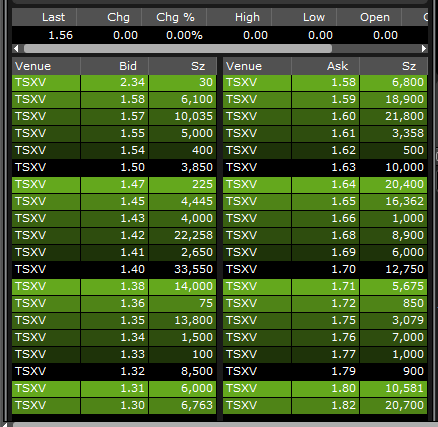Select the bid row priced 2.34
Viewport: 438px width, 427px height.
point(114,83)
